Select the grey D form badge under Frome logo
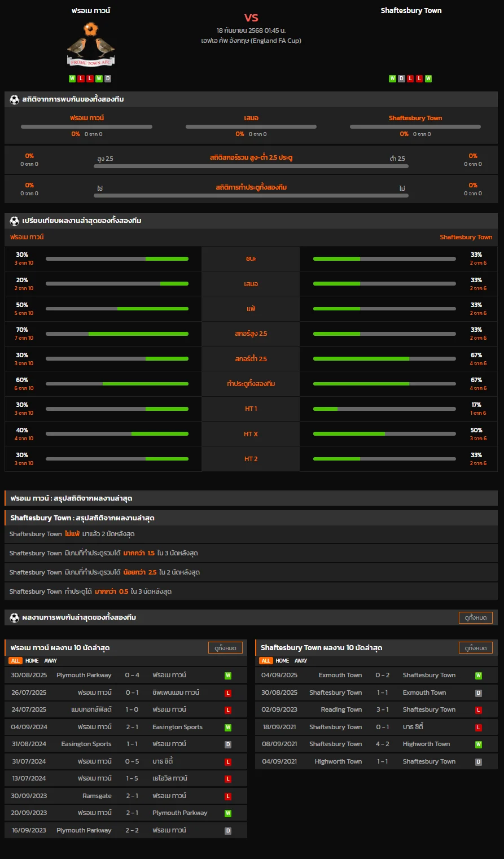Image resolution: width=504 pixels, height=859 pixels. (108, 78)
